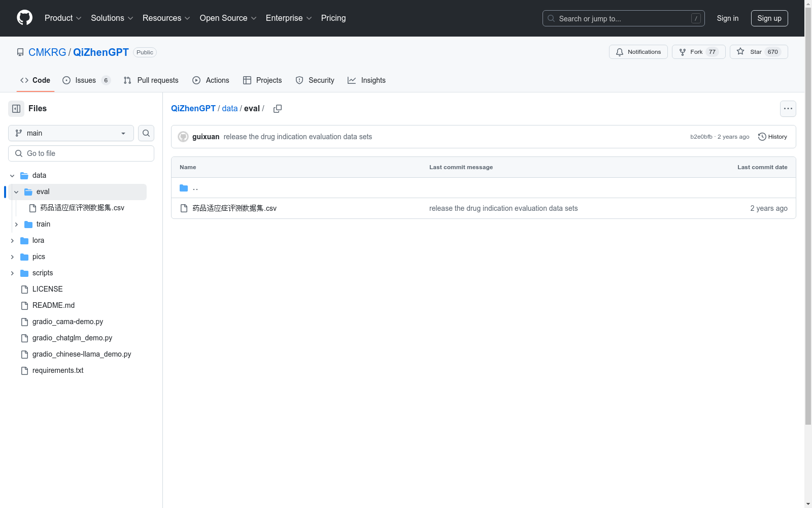The image size is (812, 508).
Task: Click the Sign in link
Action: coord(728,18)
